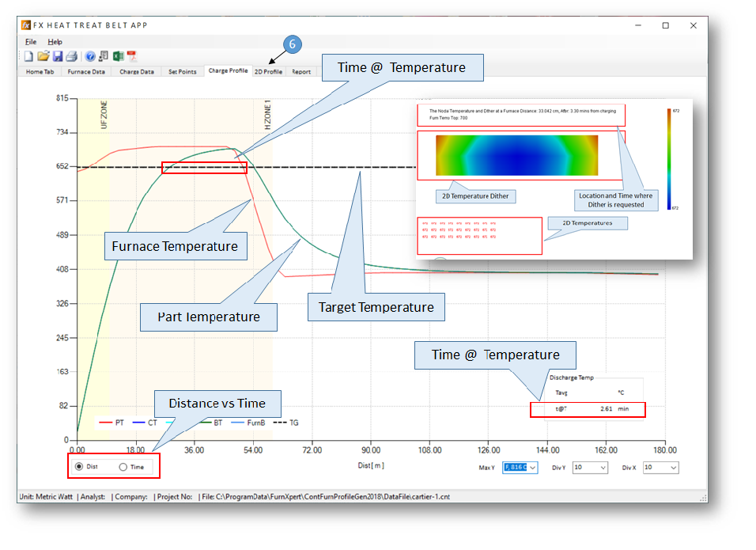Expand the Max Y dropdown
This screenshot has height=550, width=756.
(532, 468)
